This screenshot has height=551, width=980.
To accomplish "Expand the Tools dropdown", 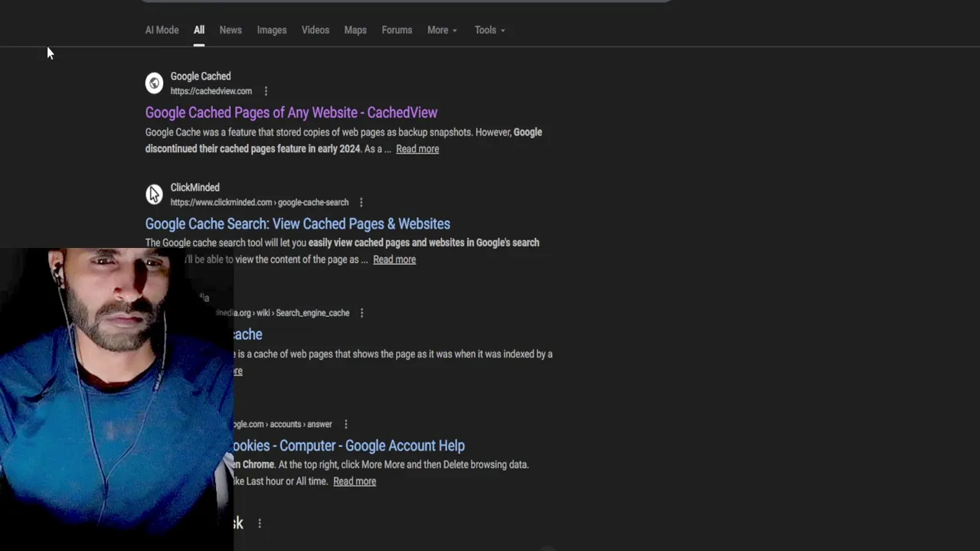I will click(489, 30).
